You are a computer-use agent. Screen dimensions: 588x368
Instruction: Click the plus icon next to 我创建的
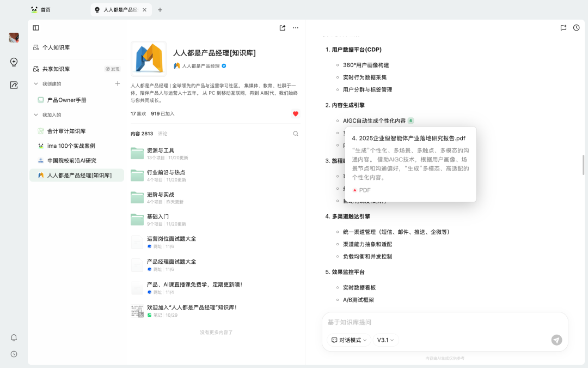[118, 83]
